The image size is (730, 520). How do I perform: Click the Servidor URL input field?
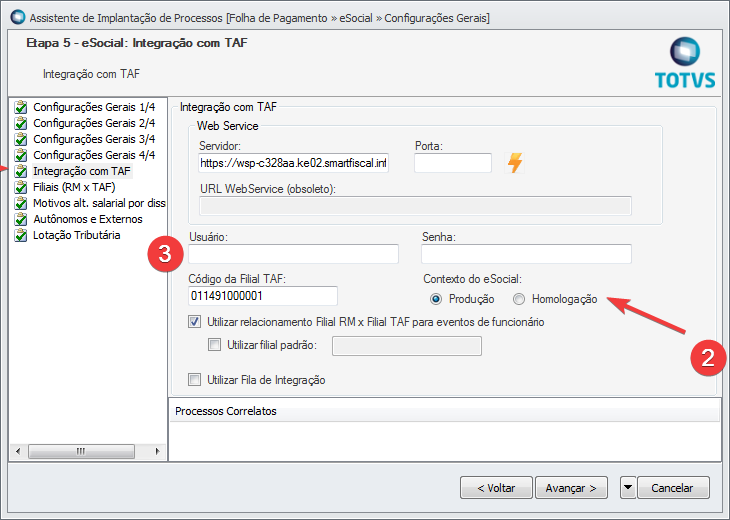click(x=293, y=163)
